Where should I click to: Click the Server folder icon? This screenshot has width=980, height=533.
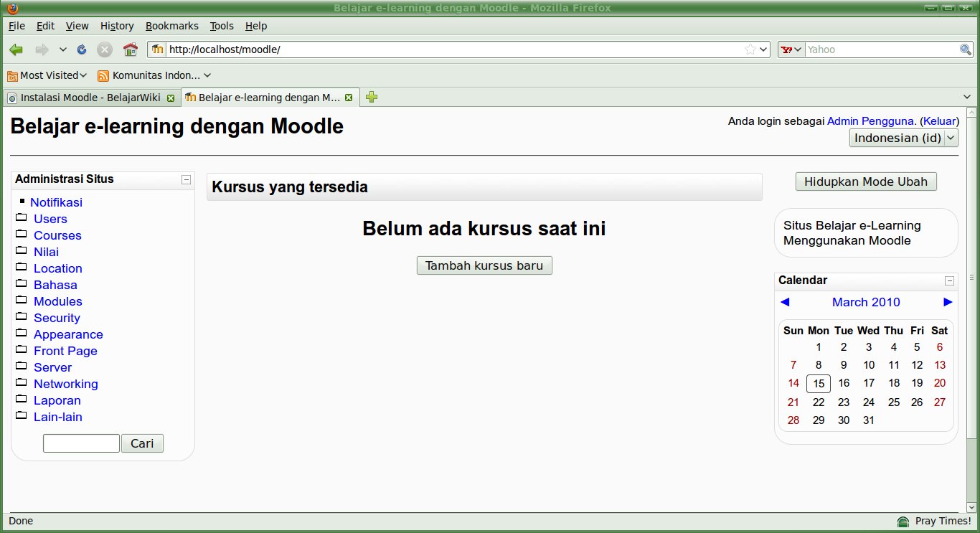pyautogui.click(x=21, y=366)
